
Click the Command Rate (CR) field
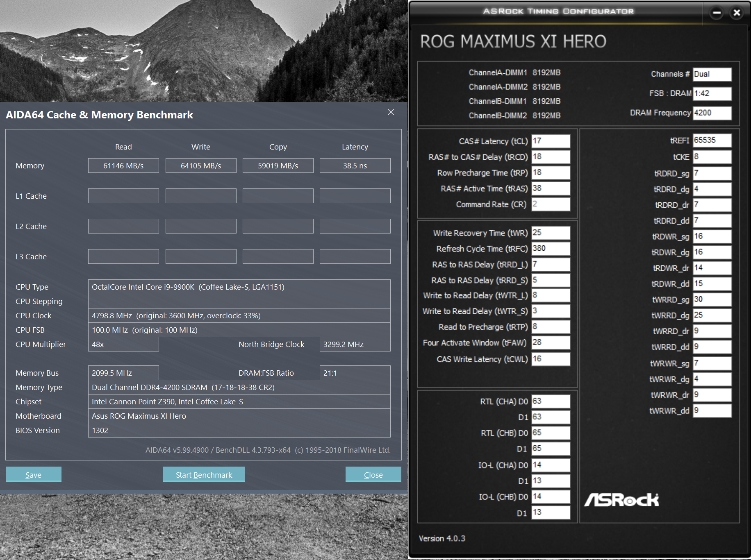point(551,204)
